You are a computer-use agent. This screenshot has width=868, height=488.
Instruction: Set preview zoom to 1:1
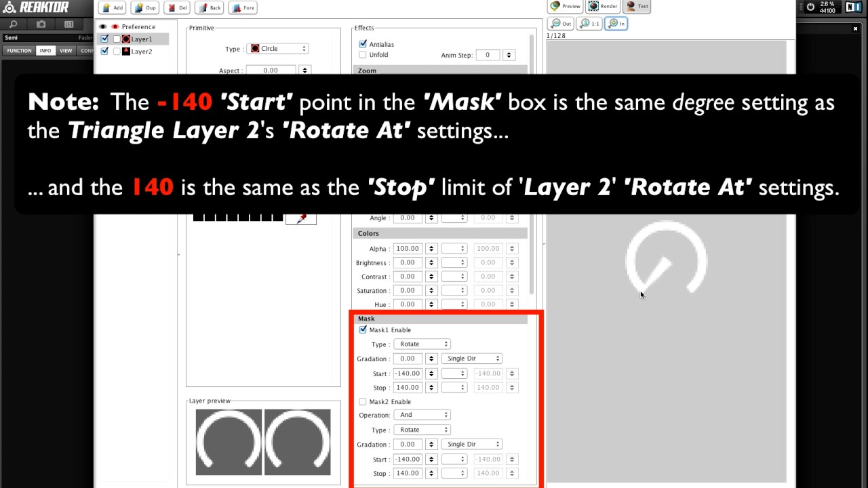(589, 23)
